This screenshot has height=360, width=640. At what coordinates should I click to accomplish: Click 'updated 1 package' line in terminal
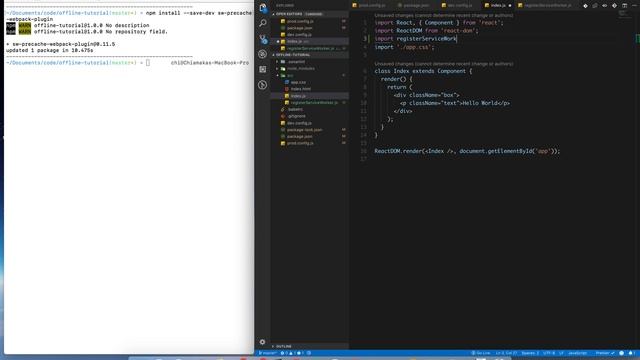49,51
